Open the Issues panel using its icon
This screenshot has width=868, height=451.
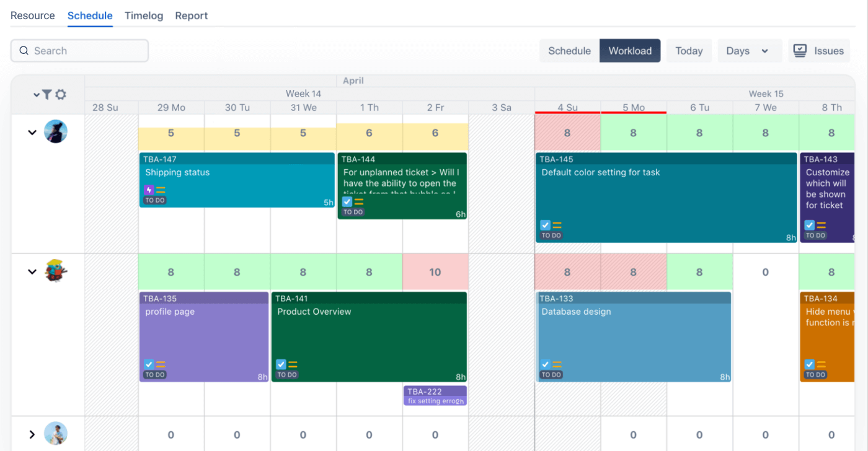tap(800, 50)
